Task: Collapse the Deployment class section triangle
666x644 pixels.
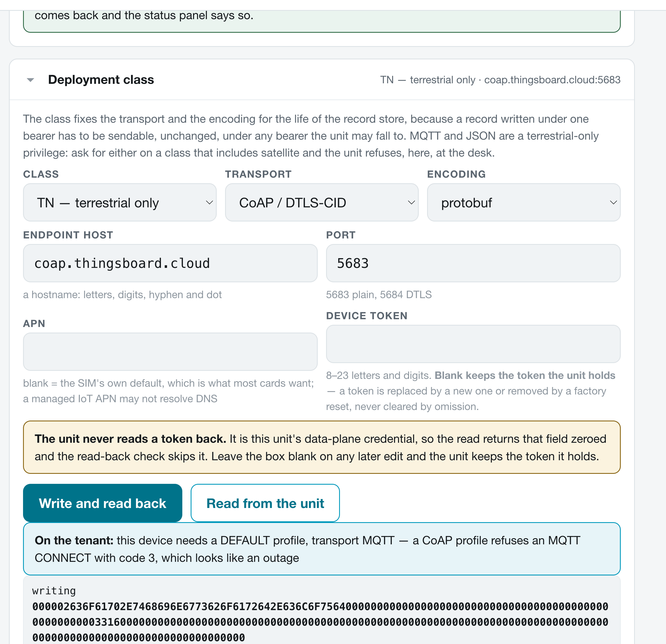Action: 31,80
